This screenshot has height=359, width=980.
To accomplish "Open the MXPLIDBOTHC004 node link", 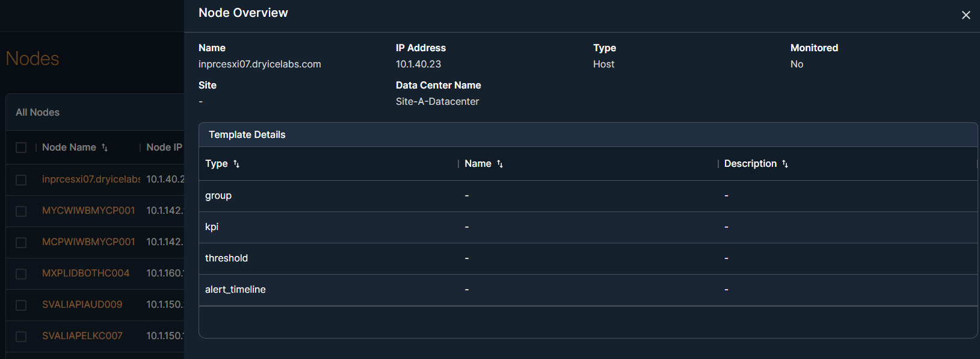I will [85, 273].
